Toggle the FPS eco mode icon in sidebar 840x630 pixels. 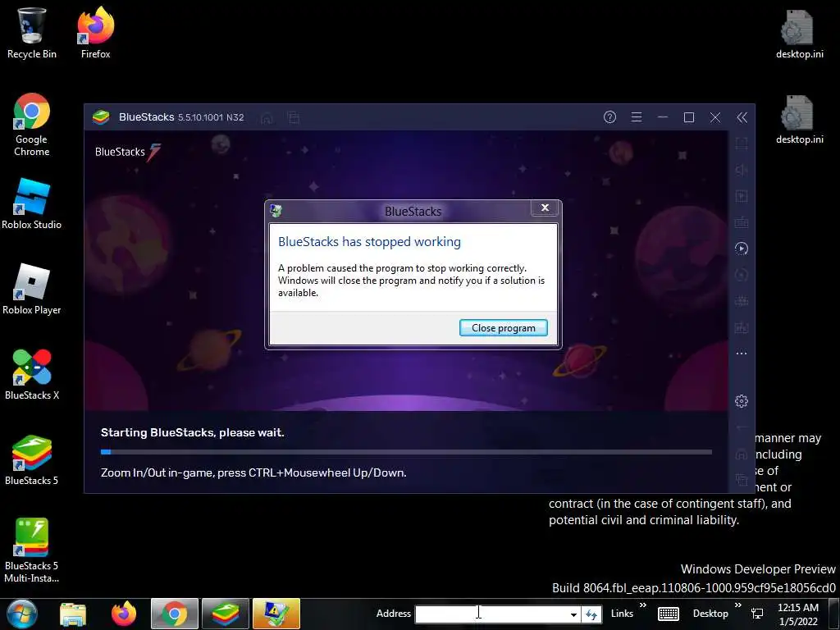point(742,327)
